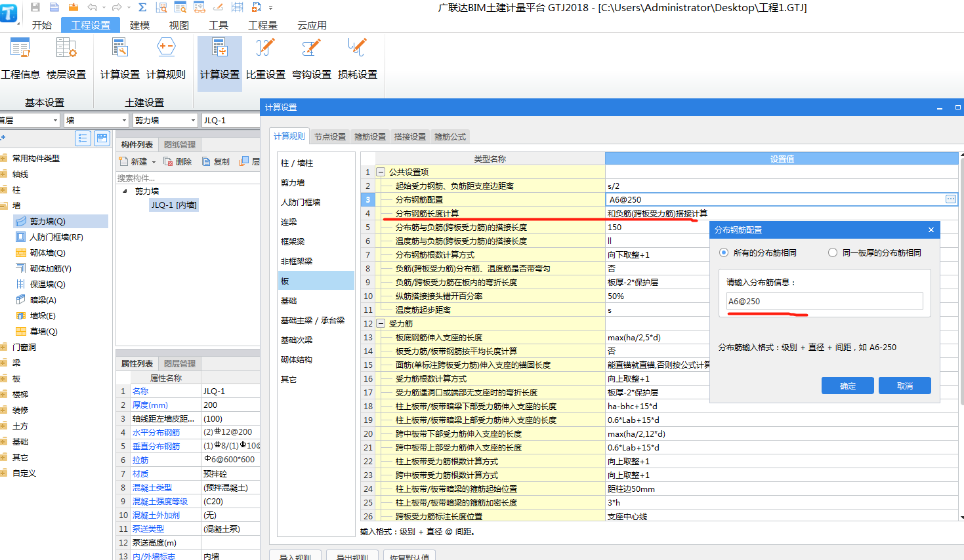Click 取消 button in 分布钢筋配置 dialog

point(905,386)
